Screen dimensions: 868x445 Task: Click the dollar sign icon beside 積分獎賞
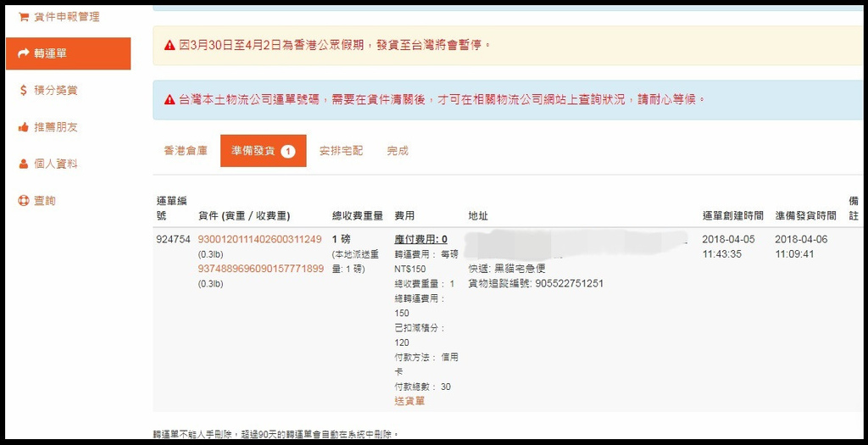pos(24,90)
